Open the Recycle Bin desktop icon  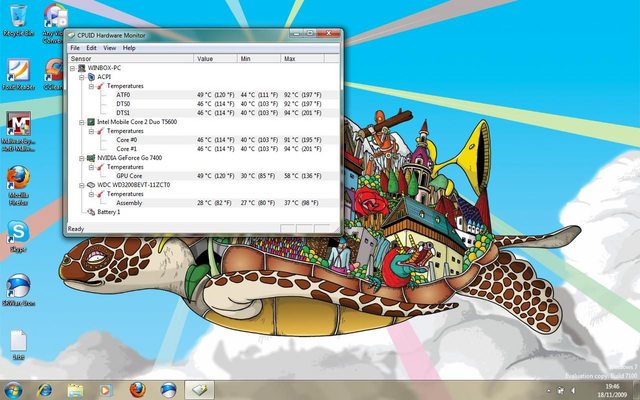click(x=18, y=20)
